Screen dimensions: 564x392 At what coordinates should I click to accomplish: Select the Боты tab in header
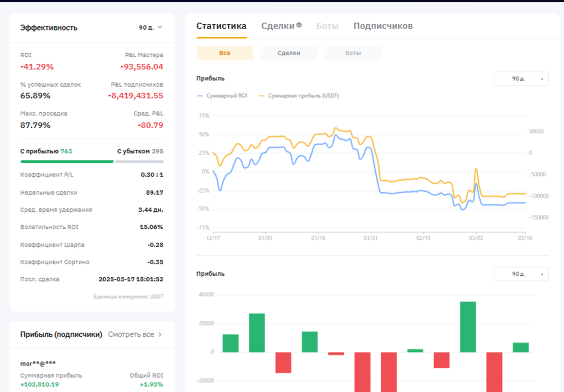(x=327, y=26)
